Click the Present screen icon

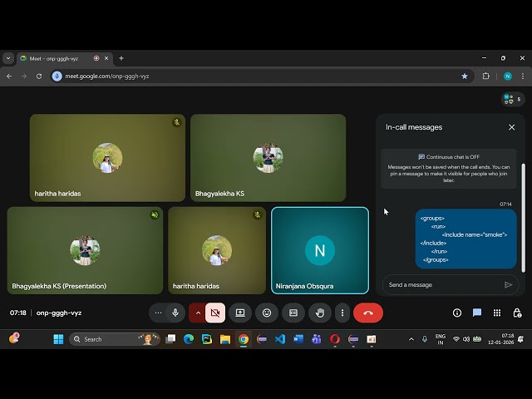click(x=240, y=313)
